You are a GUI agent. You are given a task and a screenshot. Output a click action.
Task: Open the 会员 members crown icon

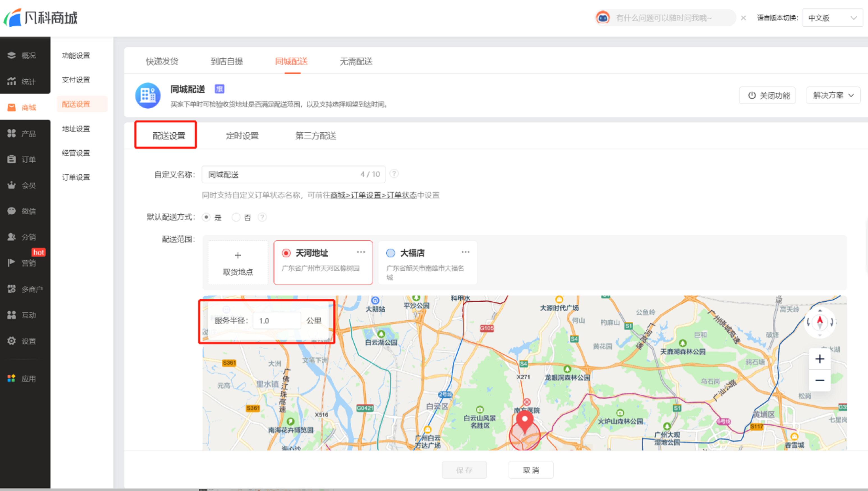12,185
